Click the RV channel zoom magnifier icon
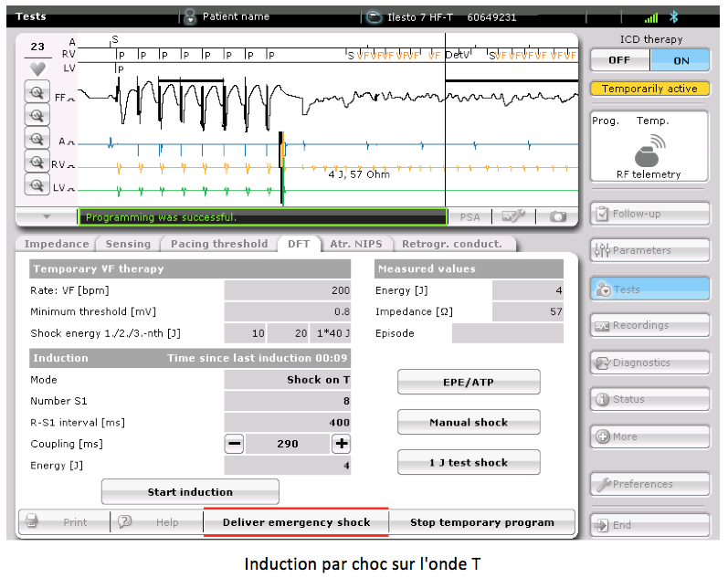Viewport: 728px width, 578px height. (37, 163)
